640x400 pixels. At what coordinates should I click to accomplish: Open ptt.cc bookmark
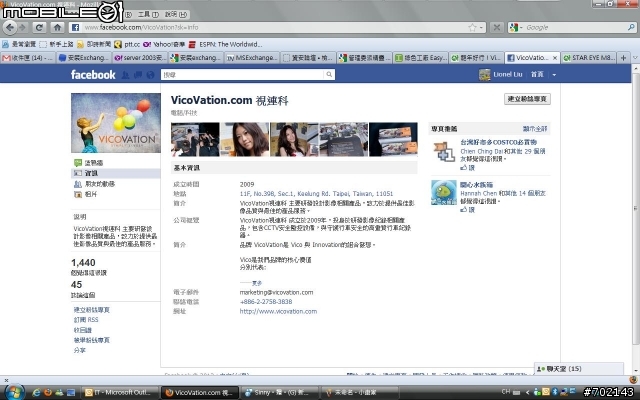[x=127, y=44]
